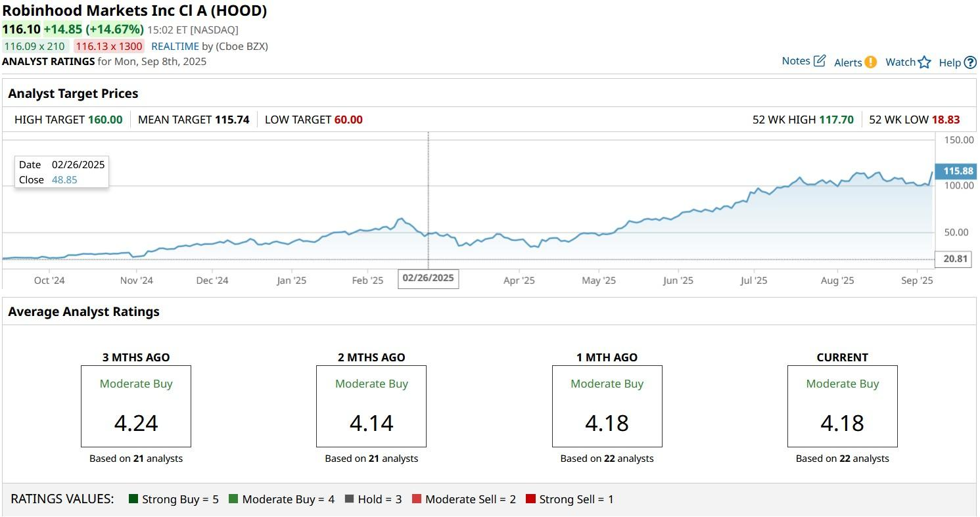Click the 02/26/2025 date marker on chart axis
The image size is (980, 517).
pos(429,278)
